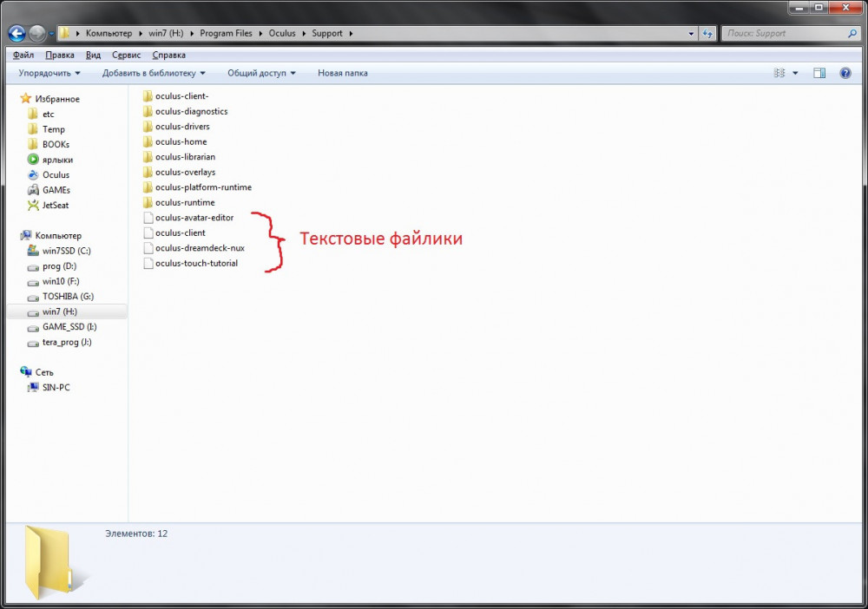Open the Файл menu

(23, 55)
